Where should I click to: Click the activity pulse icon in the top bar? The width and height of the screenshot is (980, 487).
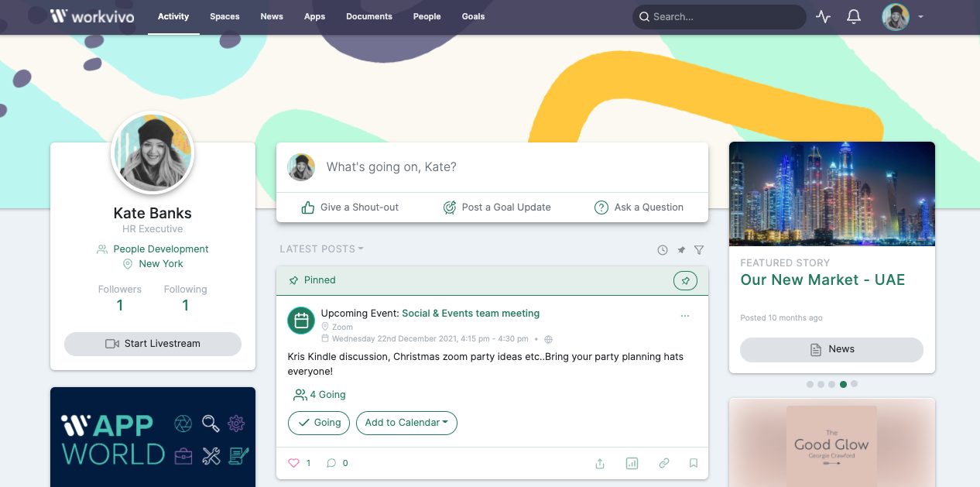pyautogui.click(x=823, y=16)
